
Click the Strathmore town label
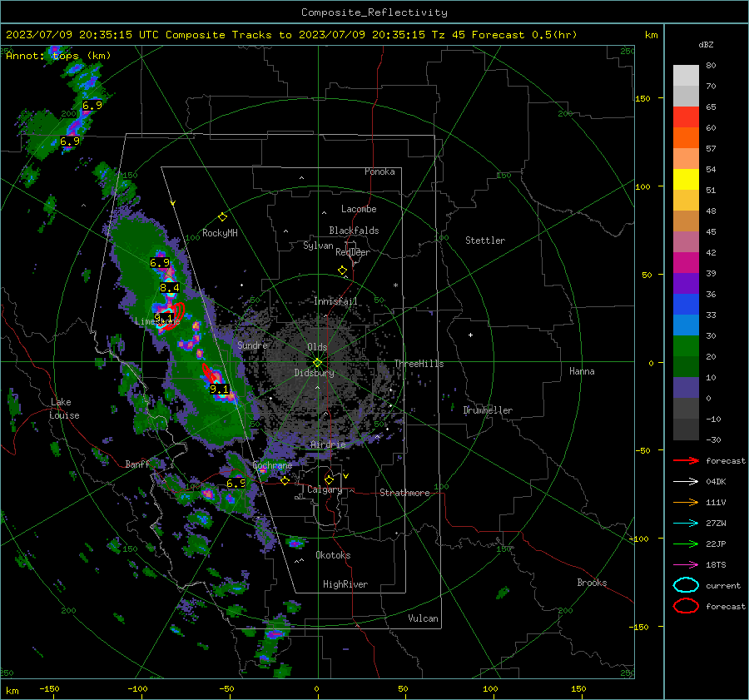pos(404,493)
